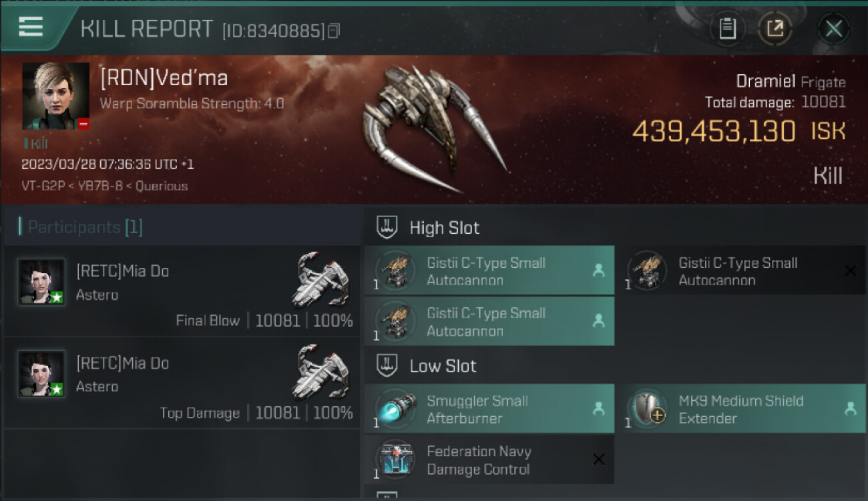Click the X on the unlit Gistii Autocannon
The width and height of the screenshot is (868, 501).
click(850, 271)
